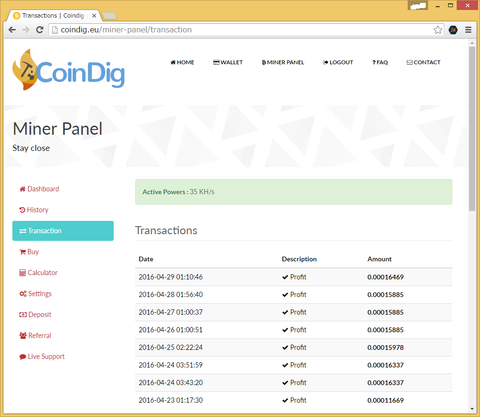The width and height of the screenshot is (480, 417).
Task: Close the Transactions | Coindig tab
Action: pyautogui.click(x=94, y=16)
